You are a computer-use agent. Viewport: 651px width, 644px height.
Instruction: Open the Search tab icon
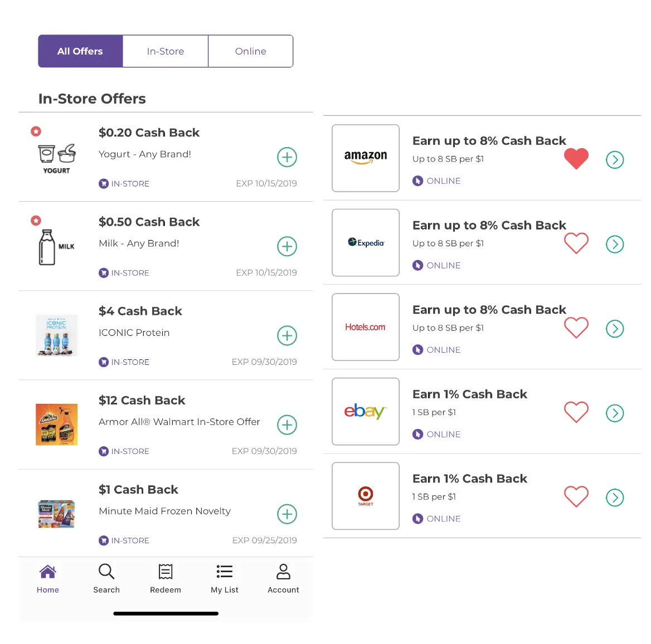[106, 572]
